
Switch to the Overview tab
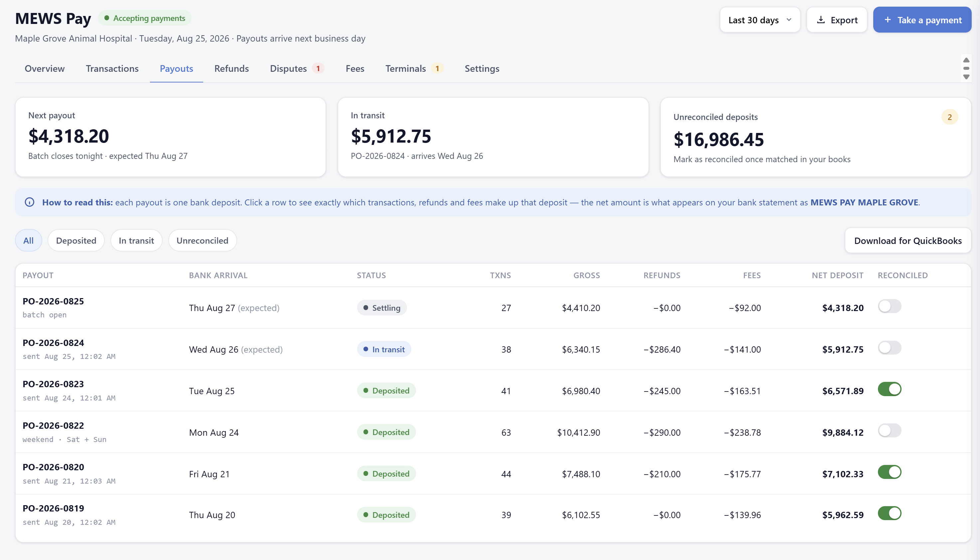click(x=45, y=68)
